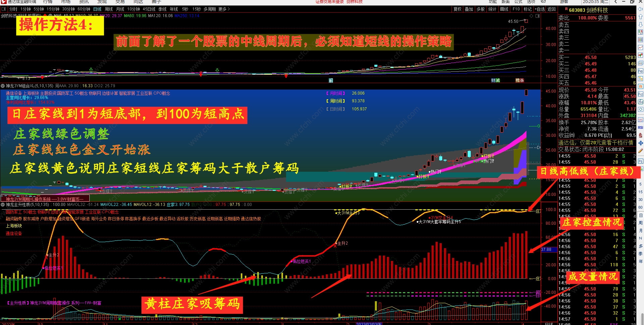The height and width of the screenshot is (325, 644).
Task: Collapse the 神龙主升性质 indicator pane
Action: (3, 204)
